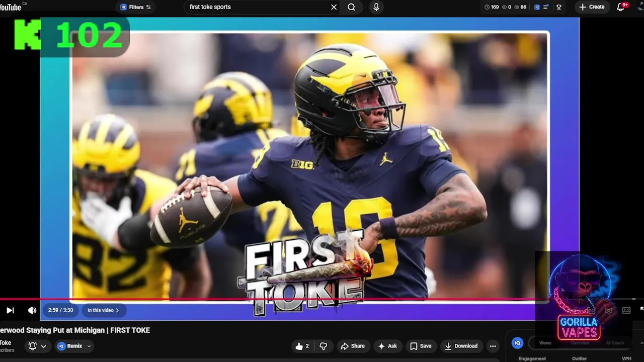Save the video to a playlist
The image size is (644, 362).
click(421, 346)
